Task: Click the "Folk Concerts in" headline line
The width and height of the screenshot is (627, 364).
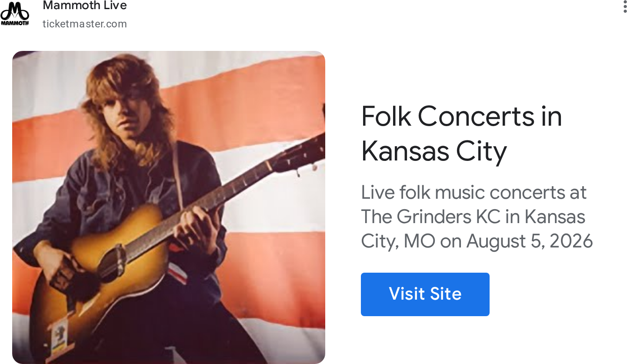Action: (462, 116)
